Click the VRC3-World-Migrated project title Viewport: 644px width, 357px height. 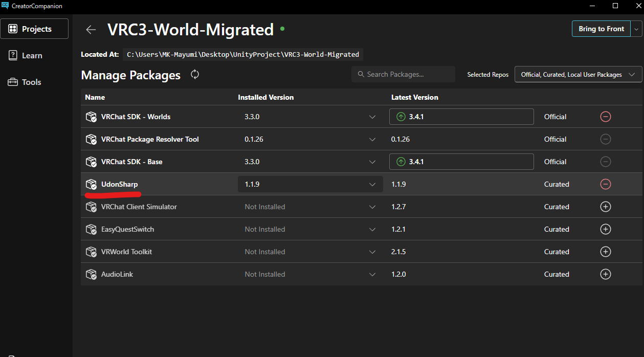pos(191,30)
